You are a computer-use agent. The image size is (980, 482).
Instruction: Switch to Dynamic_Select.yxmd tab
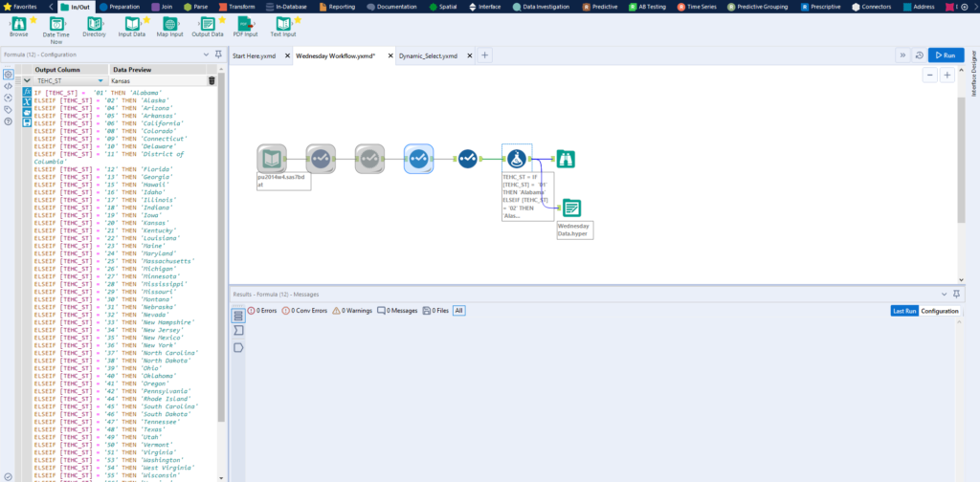(428, 55)
